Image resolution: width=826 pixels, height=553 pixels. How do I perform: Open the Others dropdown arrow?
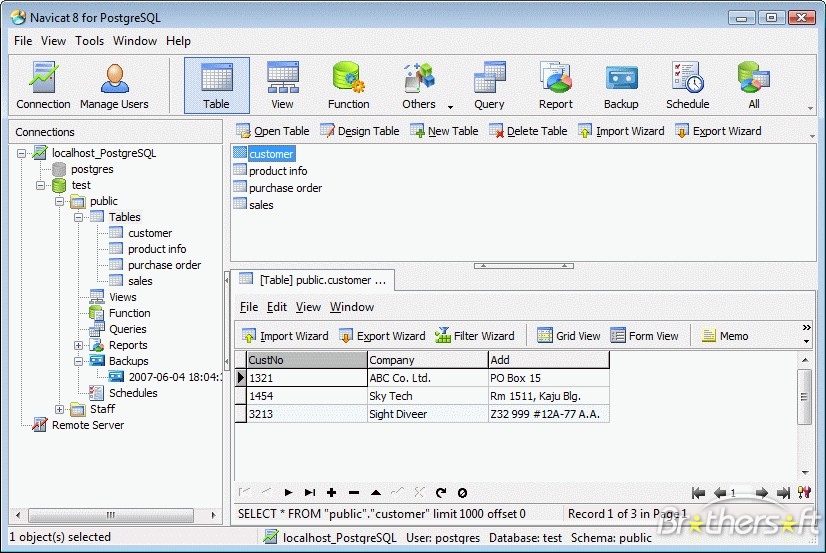(x=450, y=107)
